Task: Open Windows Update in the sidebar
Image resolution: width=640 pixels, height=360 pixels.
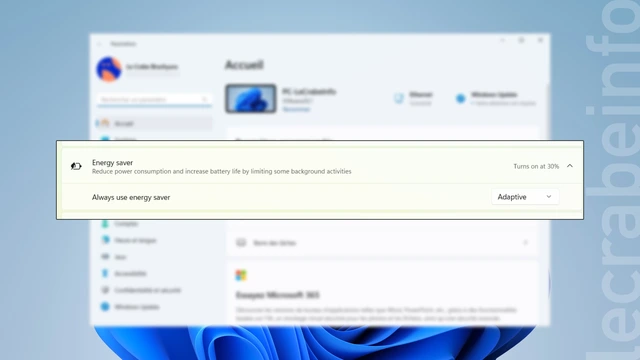Action: pyautogui.click(x=131, y=307)
